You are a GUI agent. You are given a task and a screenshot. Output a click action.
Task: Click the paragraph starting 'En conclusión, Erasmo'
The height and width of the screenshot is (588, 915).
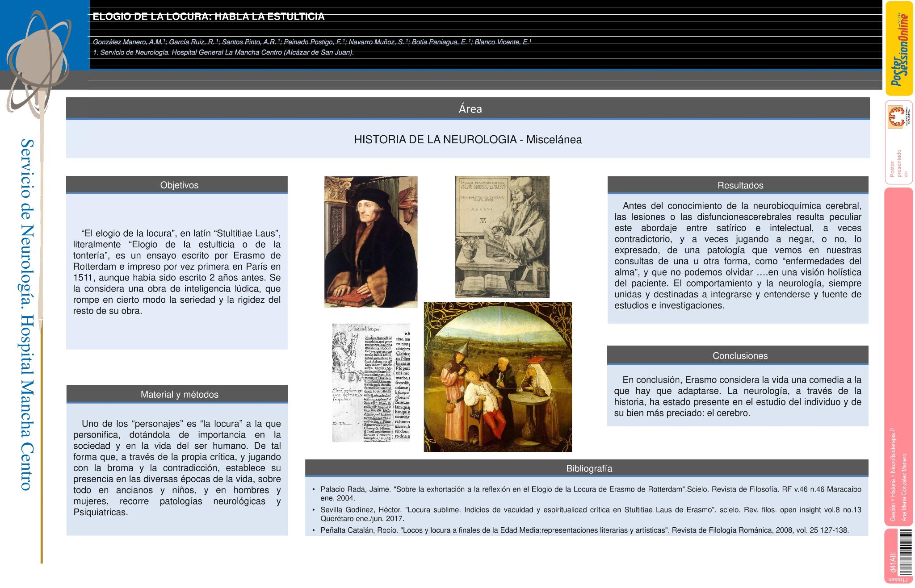(738, 396)
